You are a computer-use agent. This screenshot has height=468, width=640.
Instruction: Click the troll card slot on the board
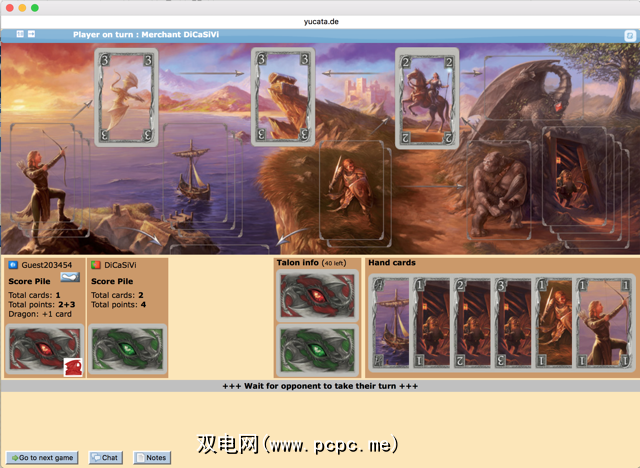(499, 190)
